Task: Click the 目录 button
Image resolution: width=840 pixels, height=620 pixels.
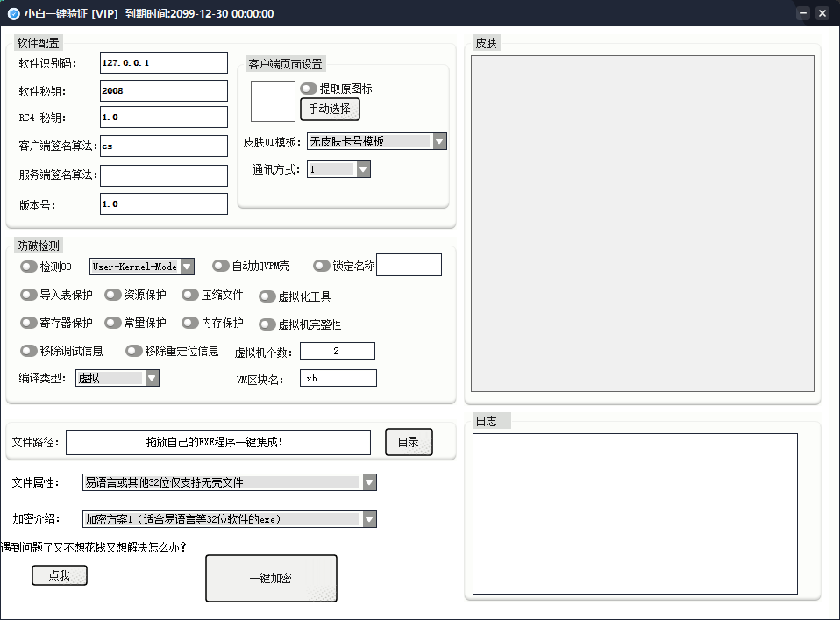Action: coord(409,442)
